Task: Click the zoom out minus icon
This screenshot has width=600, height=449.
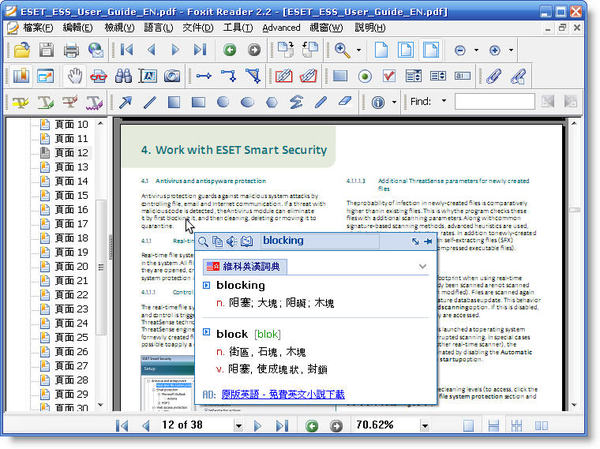Action: pyautogui.click(x=460, y=50)
